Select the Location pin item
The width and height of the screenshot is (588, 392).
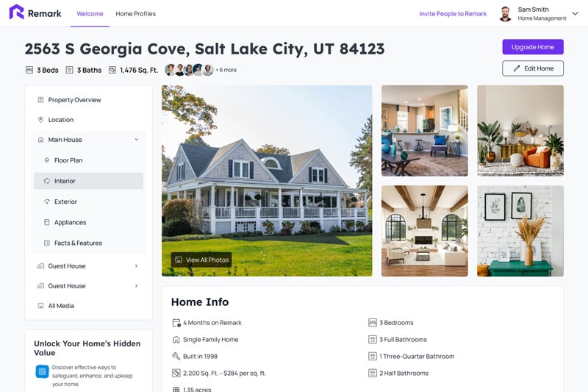coord(88,120)
